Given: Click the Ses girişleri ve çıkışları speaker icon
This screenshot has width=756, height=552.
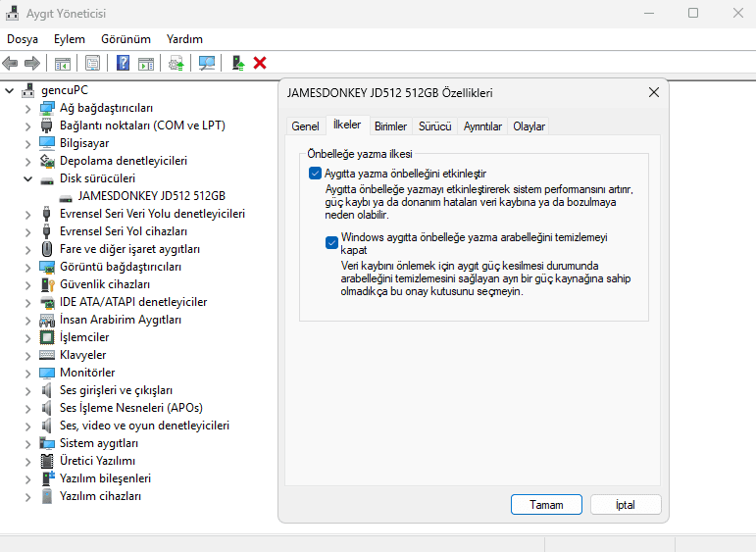Looking at the screenshot, I should pos(46,390).
